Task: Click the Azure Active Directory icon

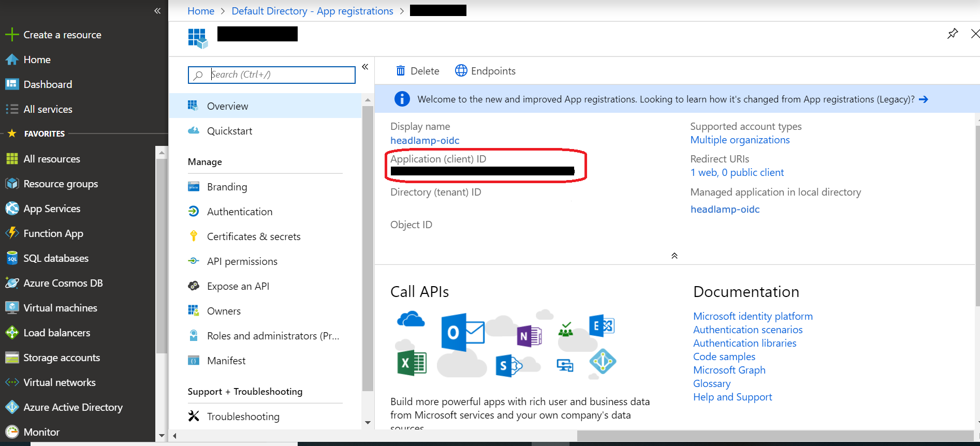Action: coord(12,407)
